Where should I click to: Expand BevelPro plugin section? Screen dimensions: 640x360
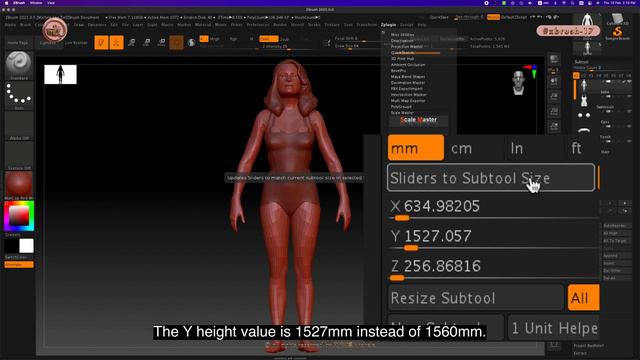[398, 71]
